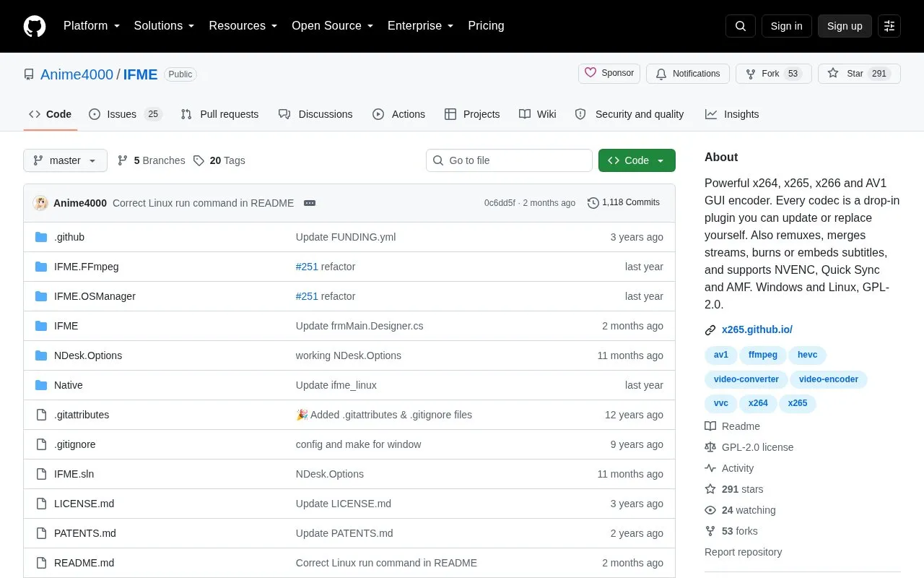924x578 pixels.
Task: Click the Sponsor heart button
Action: (609, 73)
